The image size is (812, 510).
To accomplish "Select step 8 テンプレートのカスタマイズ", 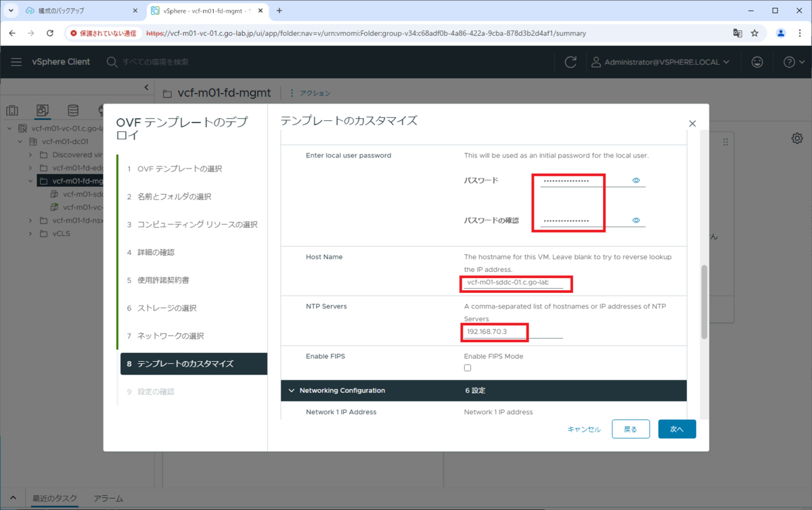I will point(194,364).
